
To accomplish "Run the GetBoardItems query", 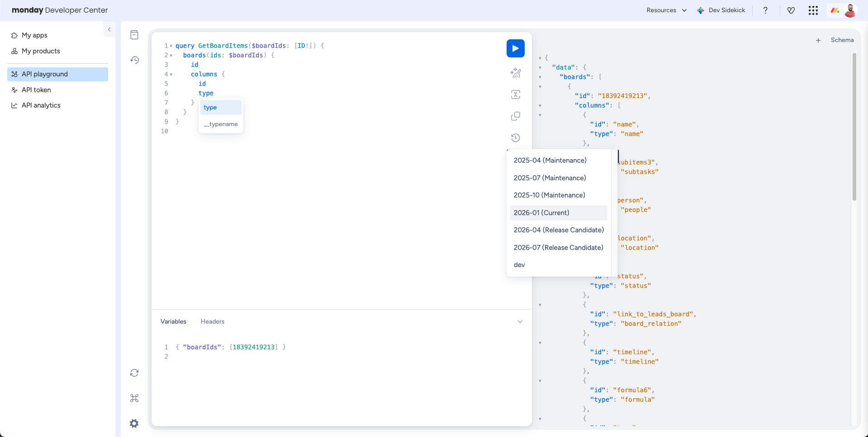I will (515, 48).
